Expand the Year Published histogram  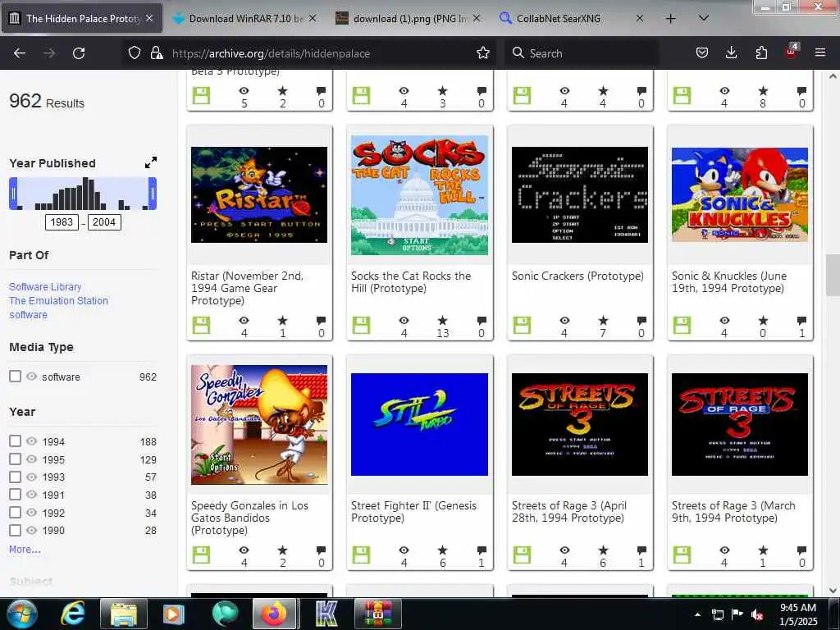pyautogui.click(x=151, y=162)
